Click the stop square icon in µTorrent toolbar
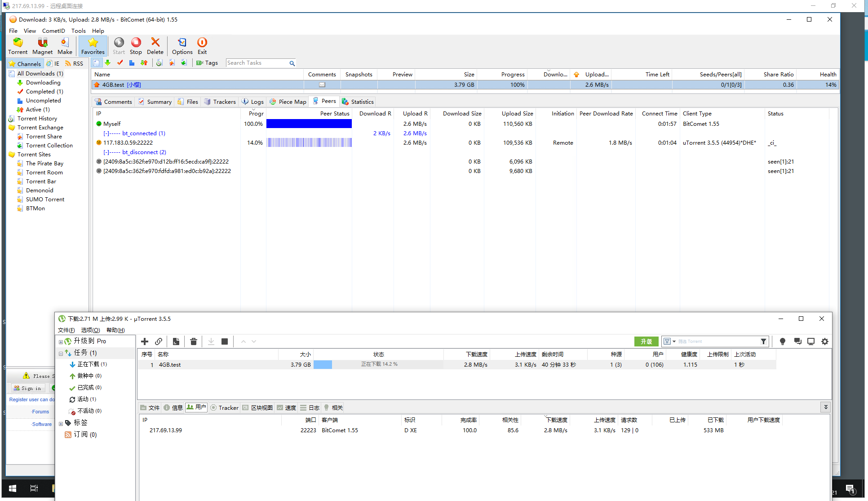 225,341
